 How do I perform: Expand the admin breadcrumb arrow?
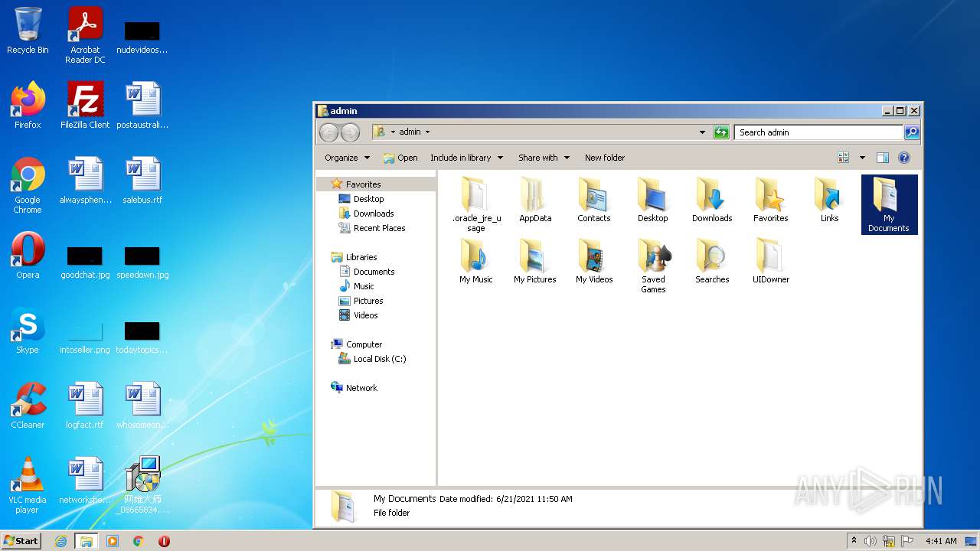427,132
